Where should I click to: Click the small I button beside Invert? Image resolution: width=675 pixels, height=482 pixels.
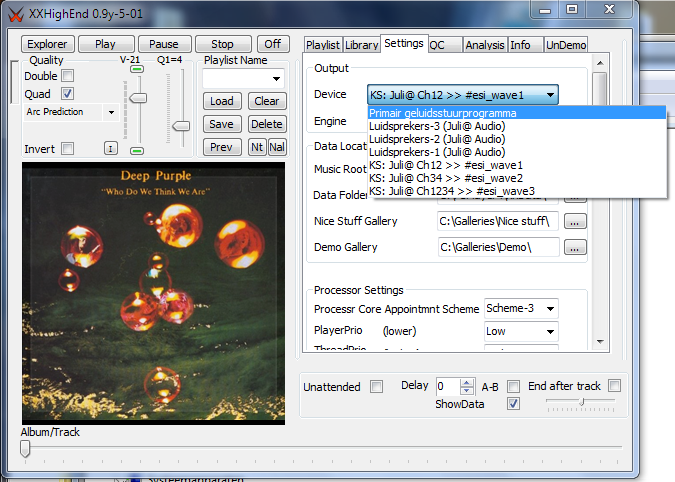tap(111, 149)
